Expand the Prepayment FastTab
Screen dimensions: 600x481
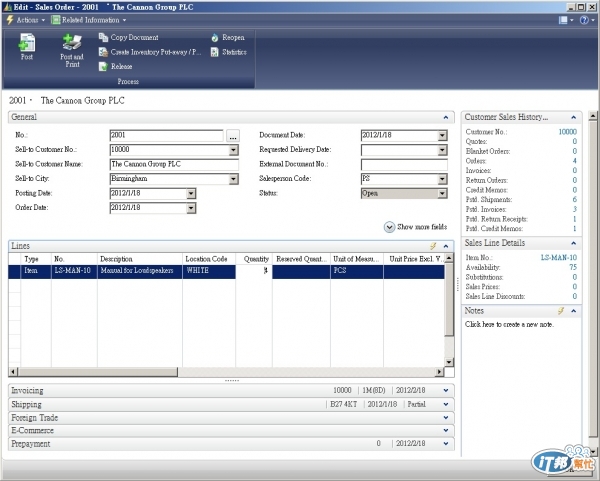[446, 444]
